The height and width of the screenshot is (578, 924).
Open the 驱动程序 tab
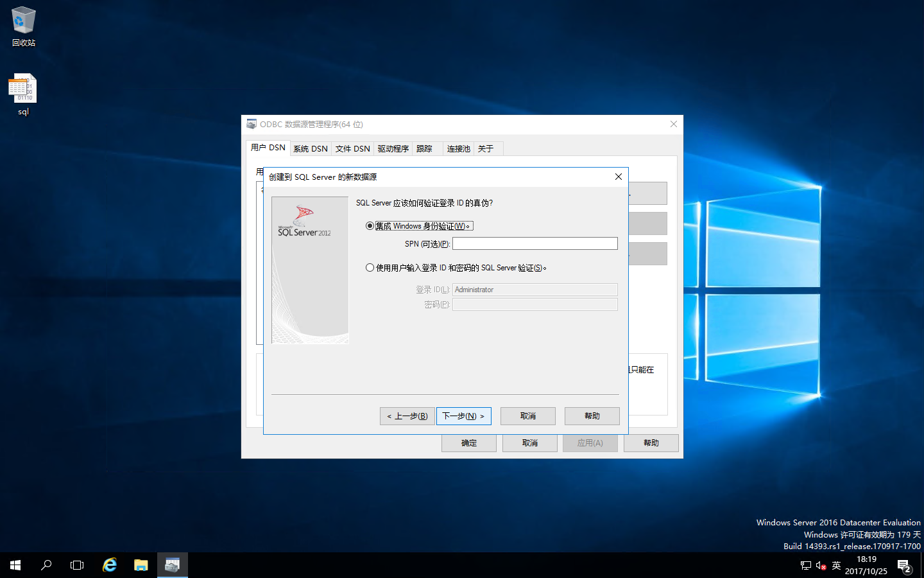click(x=393, y=148)
